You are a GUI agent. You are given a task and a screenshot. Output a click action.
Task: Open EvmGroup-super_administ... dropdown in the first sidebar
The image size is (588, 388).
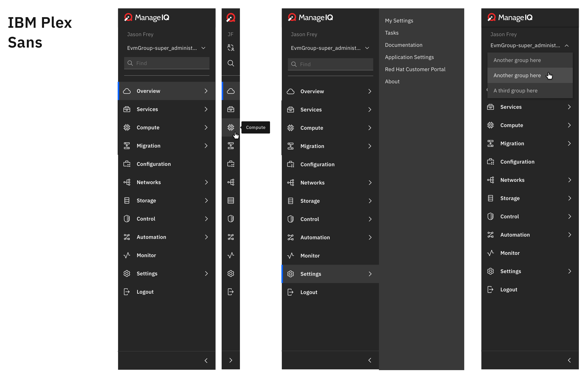coord(166,48)
